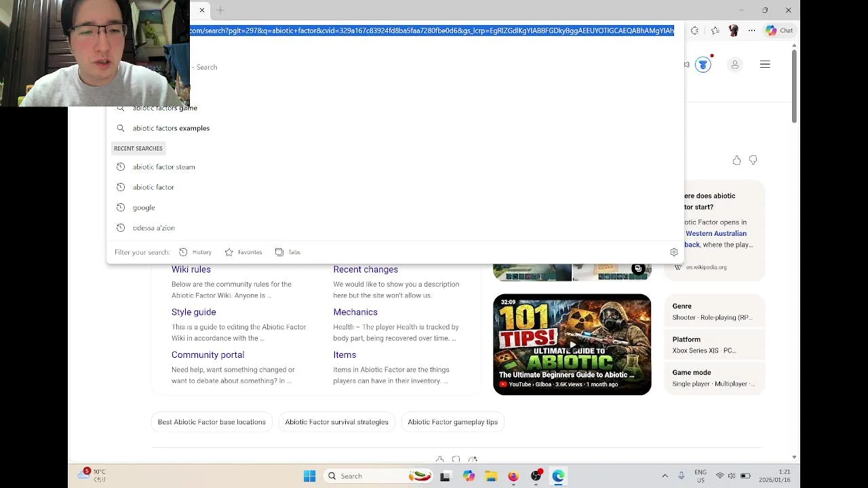Image resolution: width=868 pixels, height=488 pixels.
Task: Click the Game mode info card
Action: coord(715,378)
